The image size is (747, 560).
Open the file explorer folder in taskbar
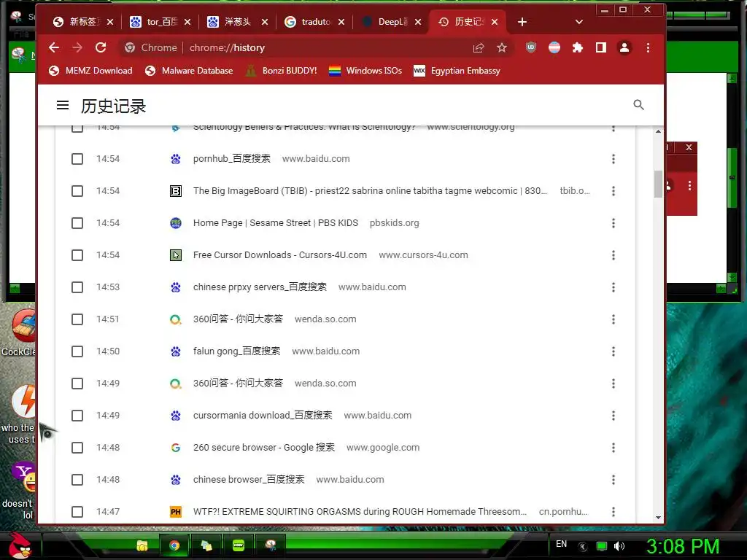(x=142, y=545)
